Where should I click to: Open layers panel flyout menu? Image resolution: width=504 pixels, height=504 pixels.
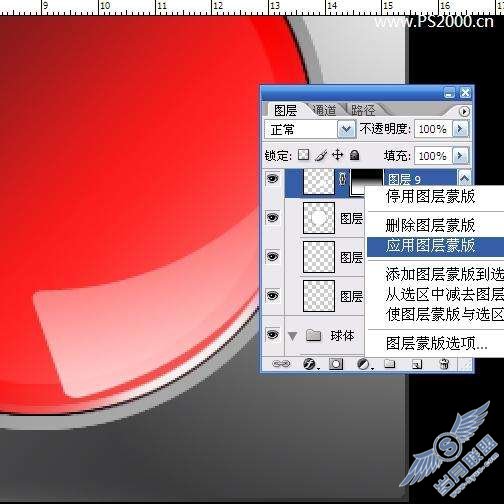click(464, 111)
